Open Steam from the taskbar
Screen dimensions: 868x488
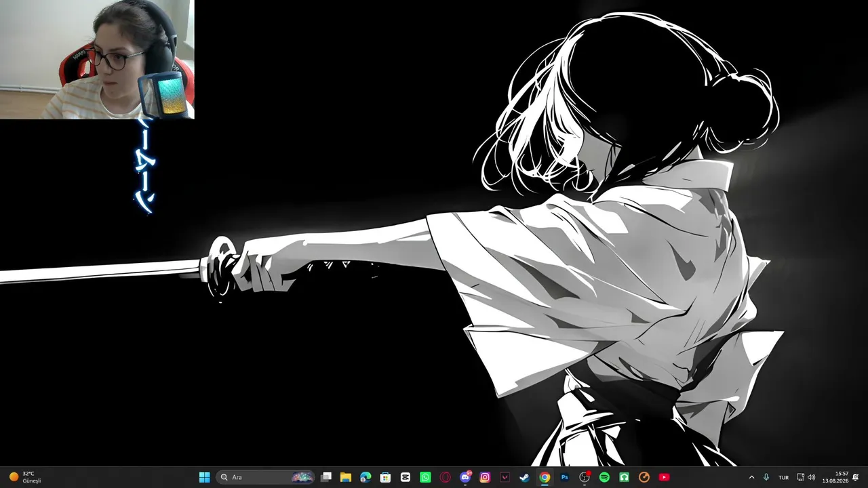click(525, 477)
